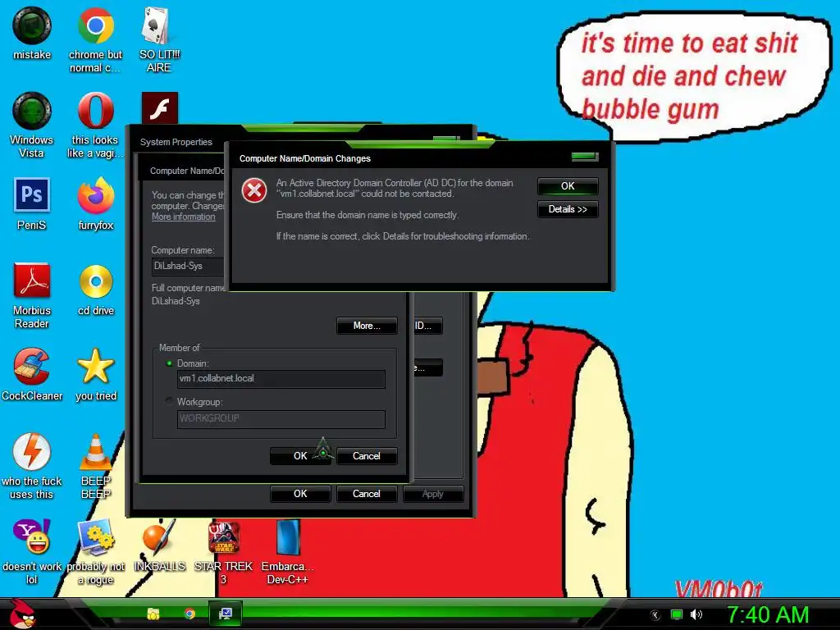Open Chrome from the taskbar
Image resolution: width=840 pixels, height=630 pixels.
189,614
